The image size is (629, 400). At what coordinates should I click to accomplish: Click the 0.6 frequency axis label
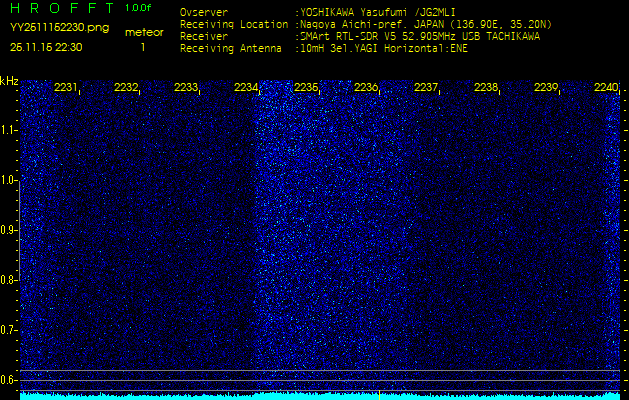8,380
